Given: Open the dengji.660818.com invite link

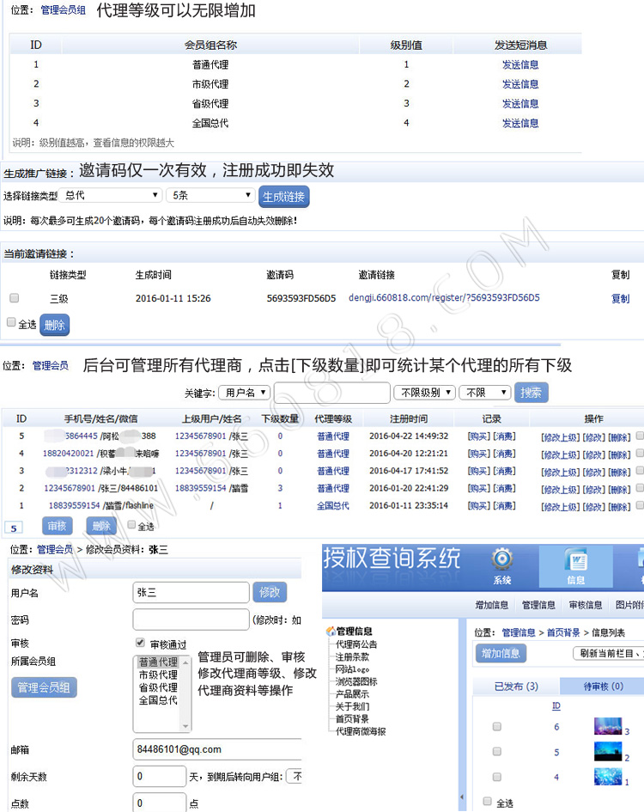Looking at the screenshot, I should point(444,298).
